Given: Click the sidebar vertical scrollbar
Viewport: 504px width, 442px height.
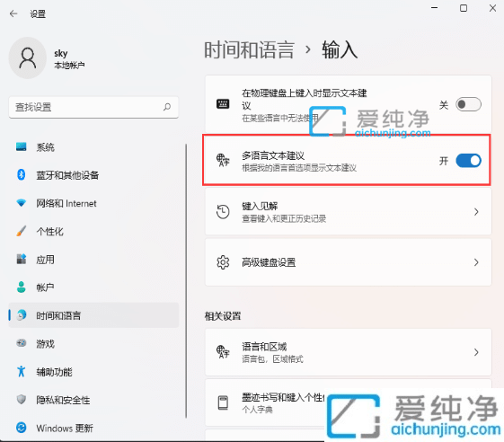Looking at the screenshot, I should pyautogui.click(x=186, y=280).
